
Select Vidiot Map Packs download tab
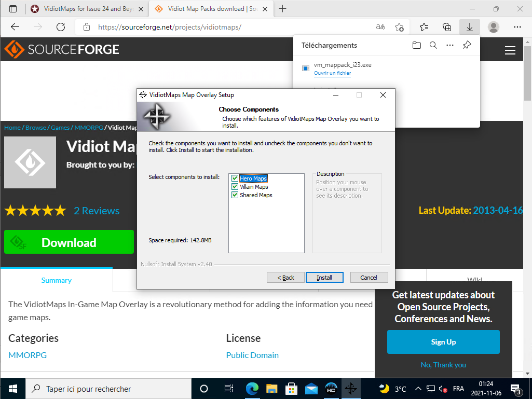[212, 9]
